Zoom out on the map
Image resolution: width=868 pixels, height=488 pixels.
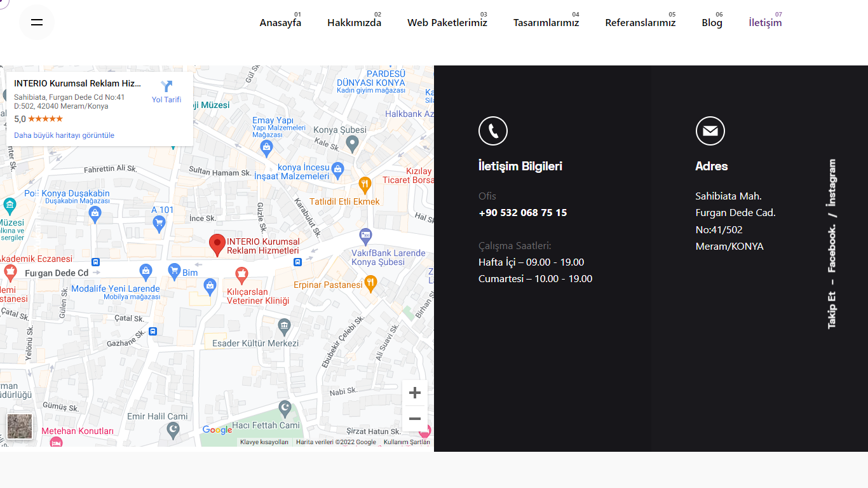(x=415, y=419)
